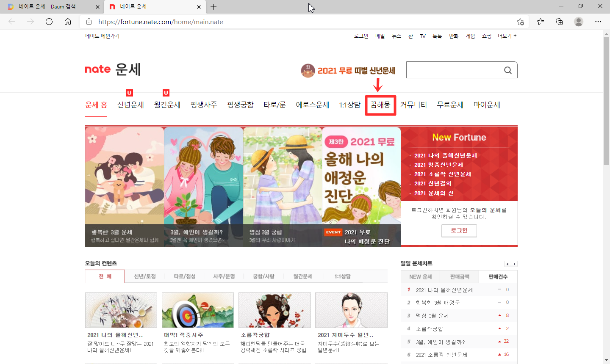Open the 신년운세 menu

(x=130, y=105)
